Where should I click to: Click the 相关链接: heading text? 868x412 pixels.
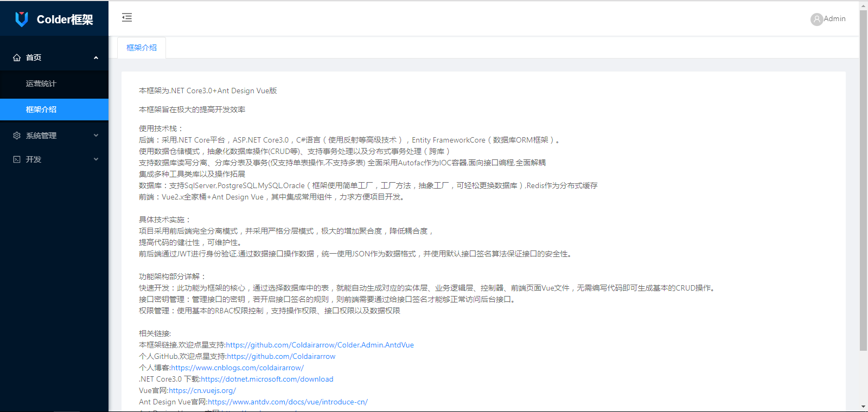pos(155,333)
